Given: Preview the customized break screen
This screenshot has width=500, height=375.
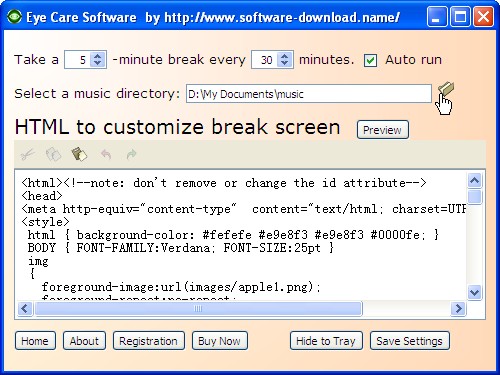Looking at the screenshot, I should [383, 130].
